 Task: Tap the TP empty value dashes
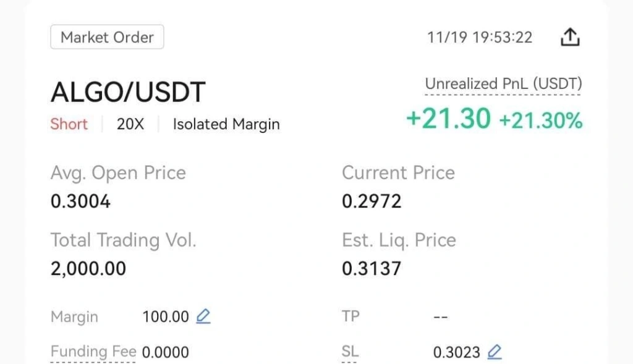[440, 317]
